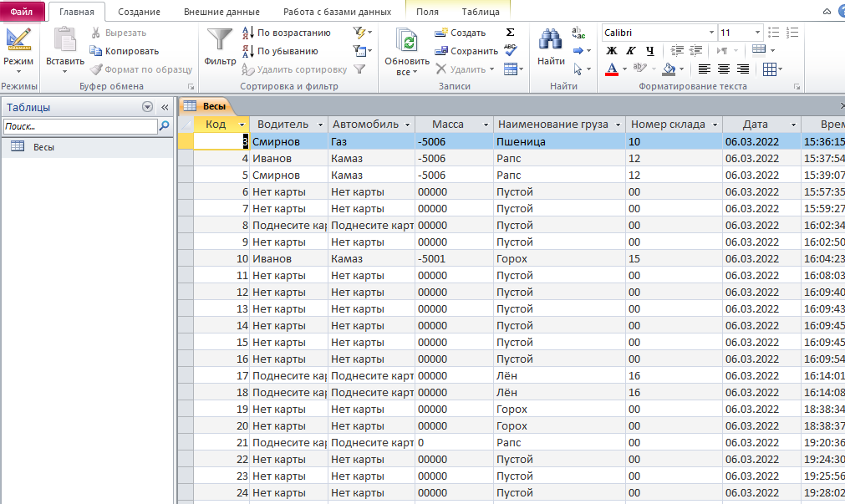The height and width of the screenshot is (504, 845).
Task: Apply the background fill bucket color
Action: tap(669, 69)
